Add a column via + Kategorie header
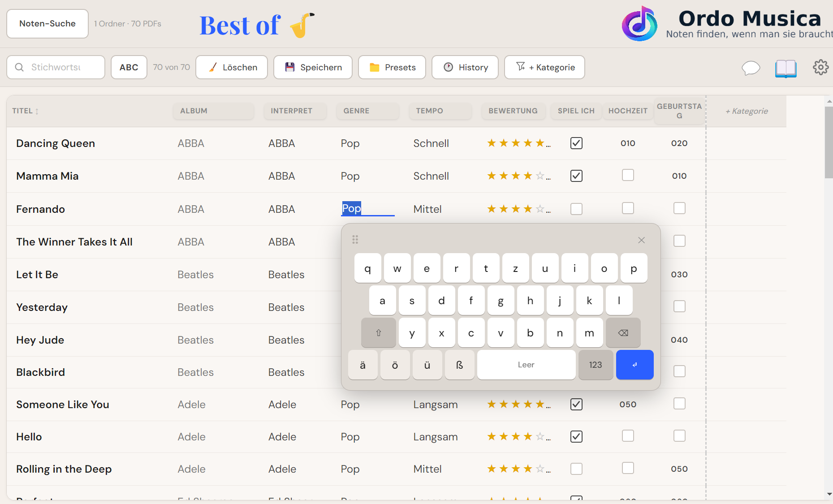833x504 pixels. (x=747, y=111)
